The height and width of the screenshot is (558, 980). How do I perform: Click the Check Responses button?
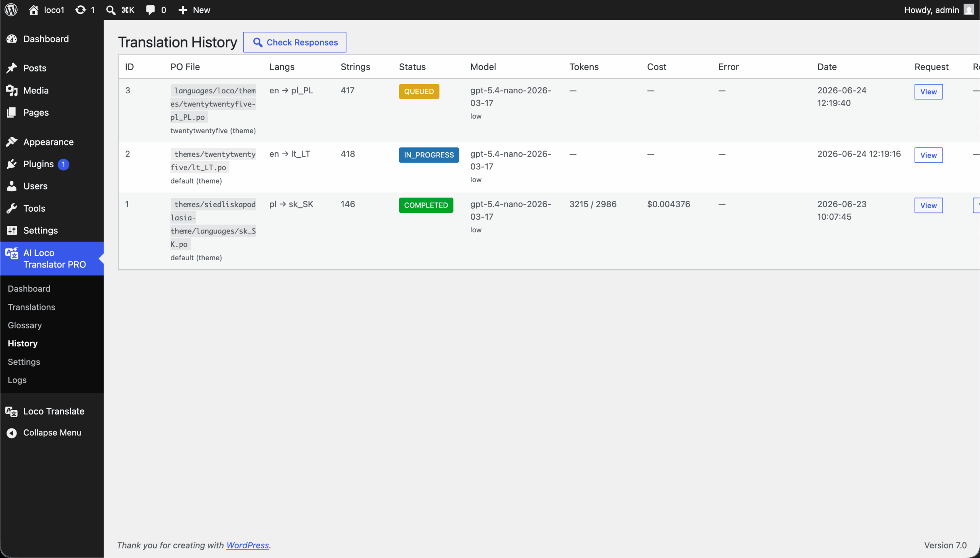294,42
